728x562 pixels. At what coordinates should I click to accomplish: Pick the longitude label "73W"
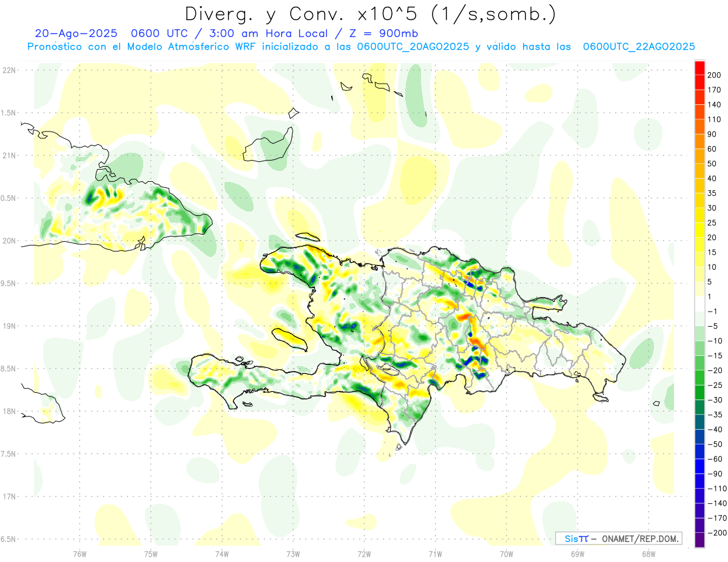coord(293,554)
